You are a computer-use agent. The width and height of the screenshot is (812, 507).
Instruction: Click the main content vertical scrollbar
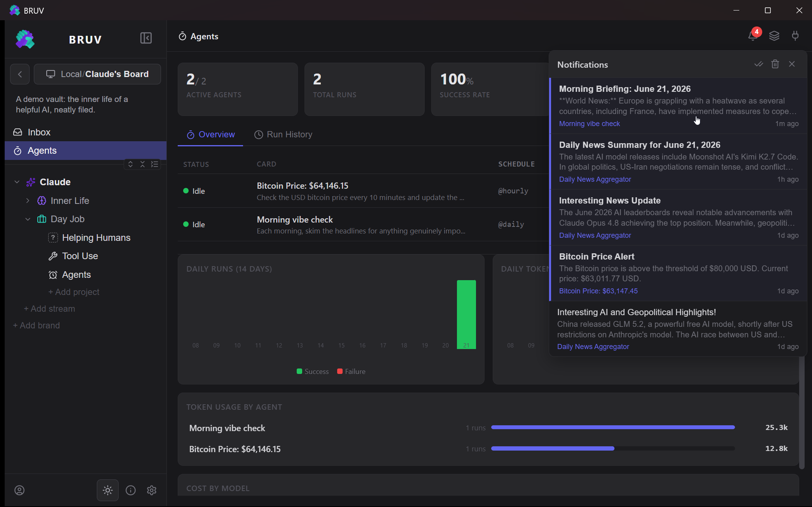pyautogui.click(x=801, y=412)
